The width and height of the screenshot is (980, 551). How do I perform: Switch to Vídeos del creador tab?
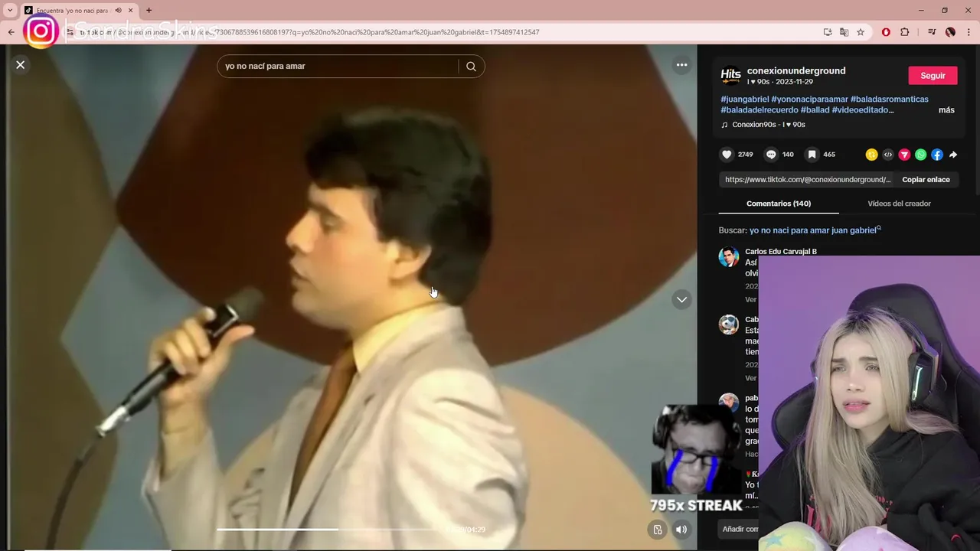899,204
